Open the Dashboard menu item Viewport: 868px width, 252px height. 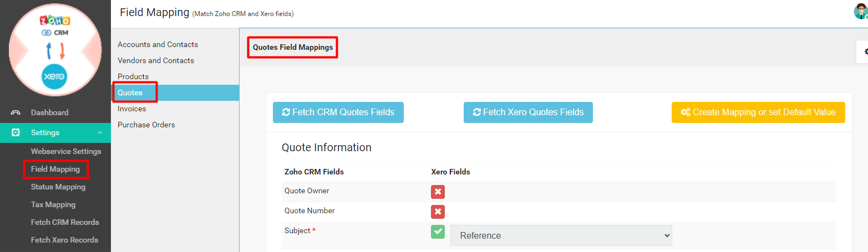[50, 112]
